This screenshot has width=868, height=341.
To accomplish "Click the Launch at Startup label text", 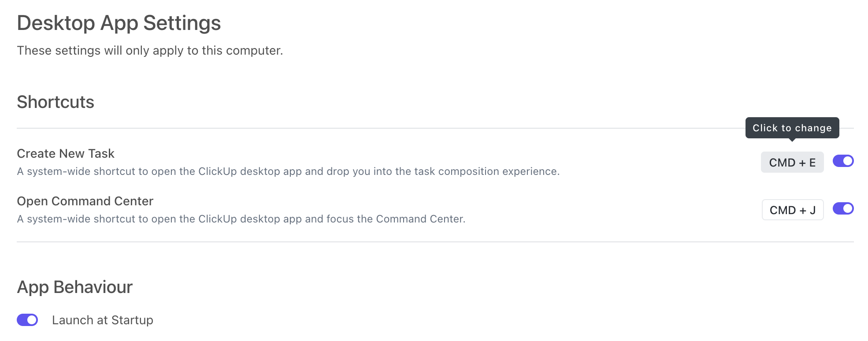I will point(103,320).
